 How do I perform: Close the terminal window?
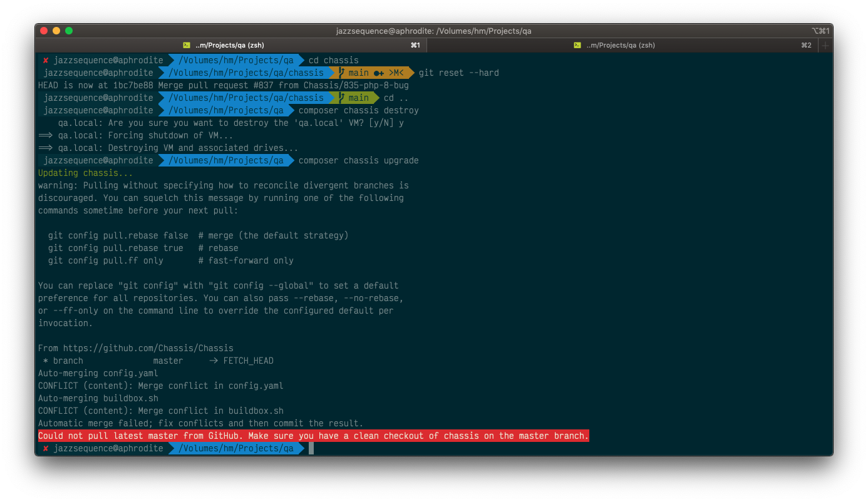(x=44, y=31)
